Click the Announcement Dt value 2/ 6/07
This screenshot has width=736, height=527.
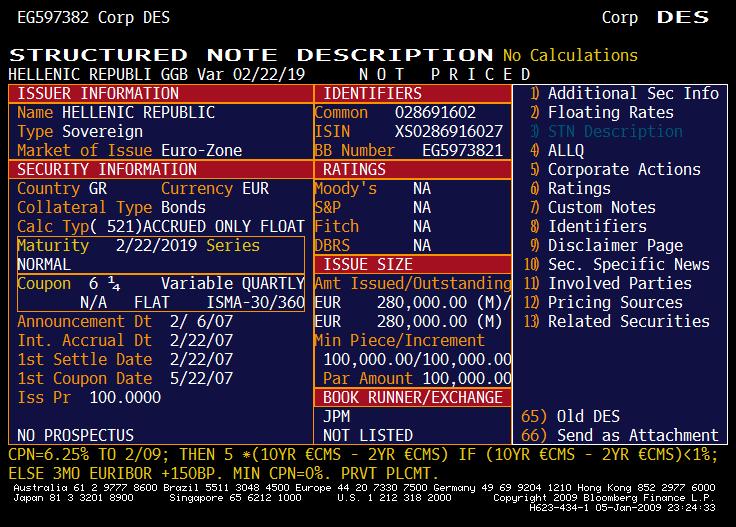point(201,321)
